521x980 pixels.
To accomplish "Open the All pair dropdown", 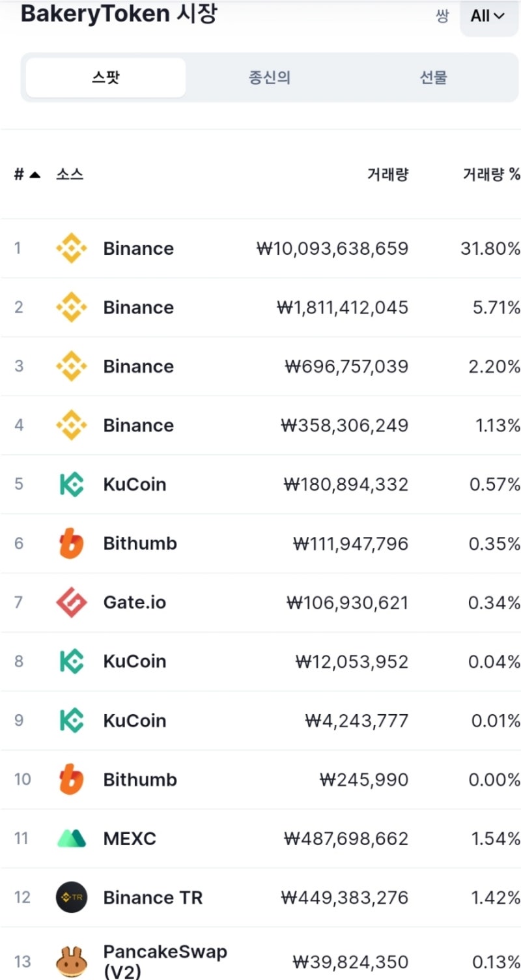I will click(x=488, y=16).
